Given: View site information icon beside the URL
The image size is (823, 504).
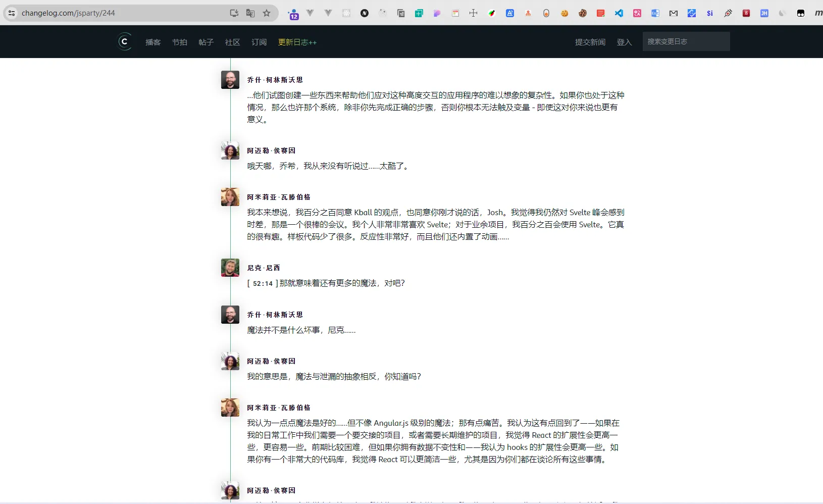Looking at the screenshot, I should (12, 13).
